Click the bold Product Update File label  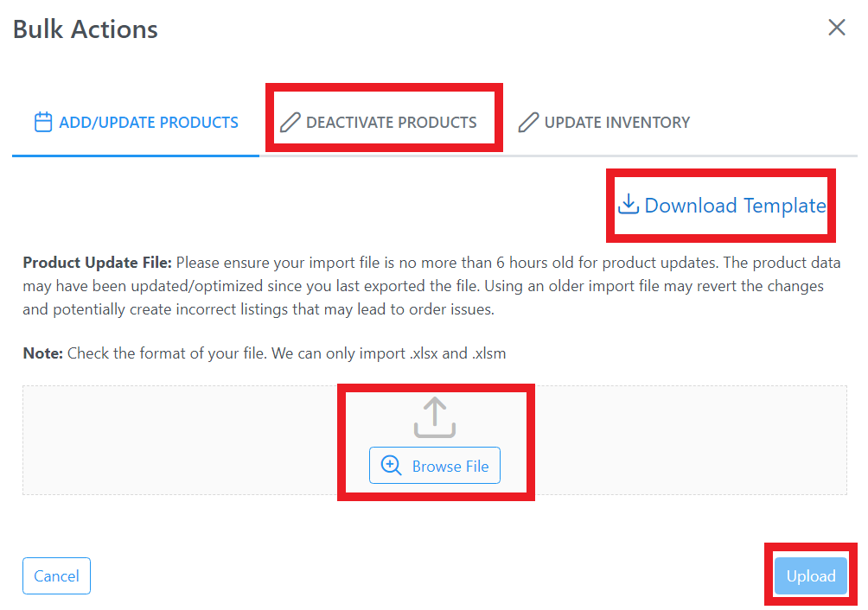coord(98,262)
